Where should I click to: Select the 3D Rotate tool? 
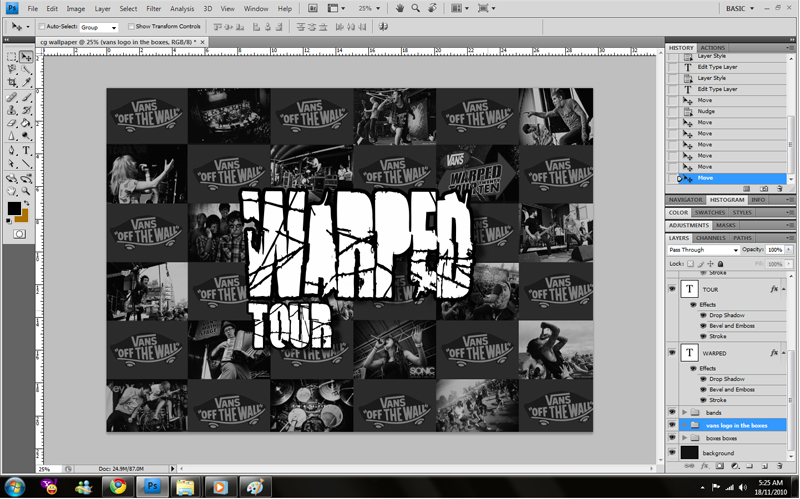[12, 179]
